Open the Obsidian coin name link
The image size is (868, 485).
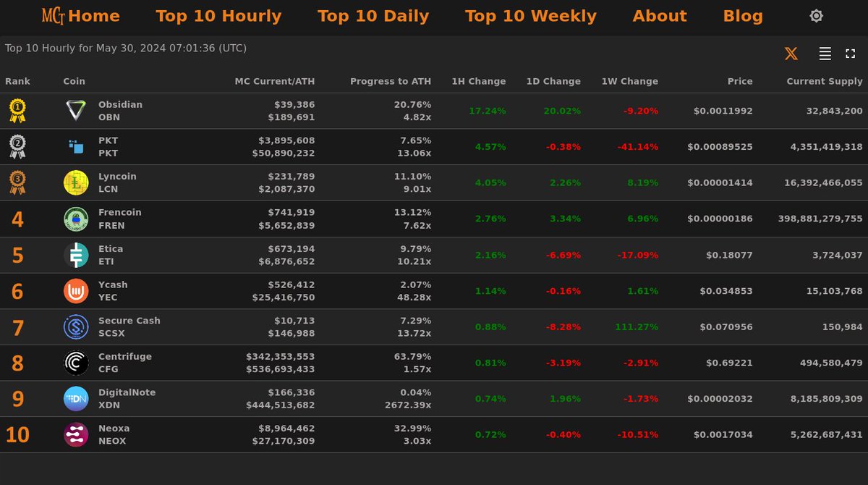[x=120, y=104]
